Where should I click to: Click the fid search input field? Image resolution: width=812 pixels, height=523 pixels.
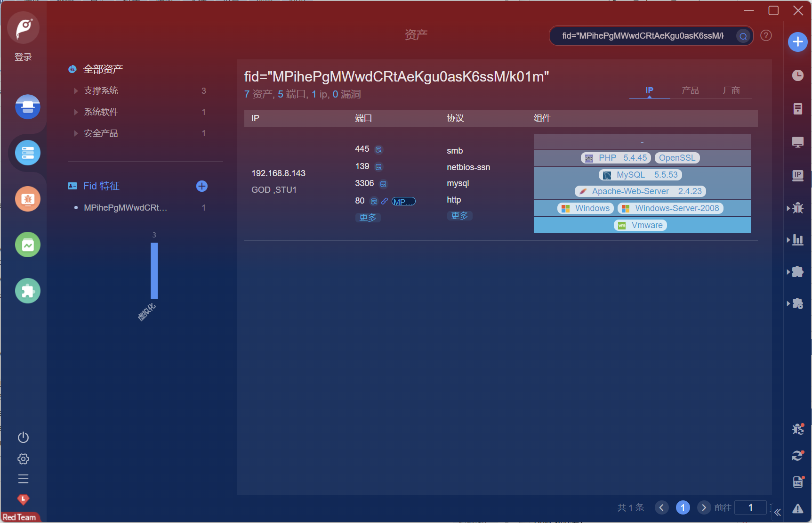pyautogui.click(x=642, y=36)
